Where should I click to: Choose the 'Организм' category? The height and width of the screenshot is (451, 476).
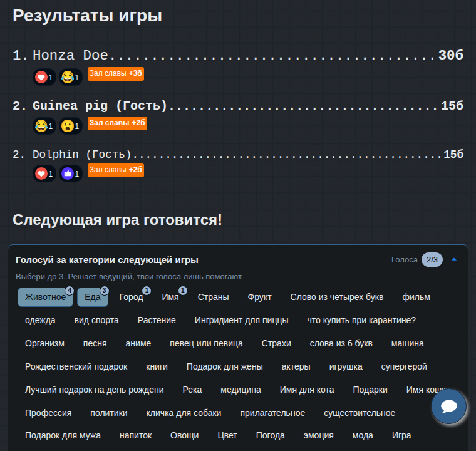(44, 343)
